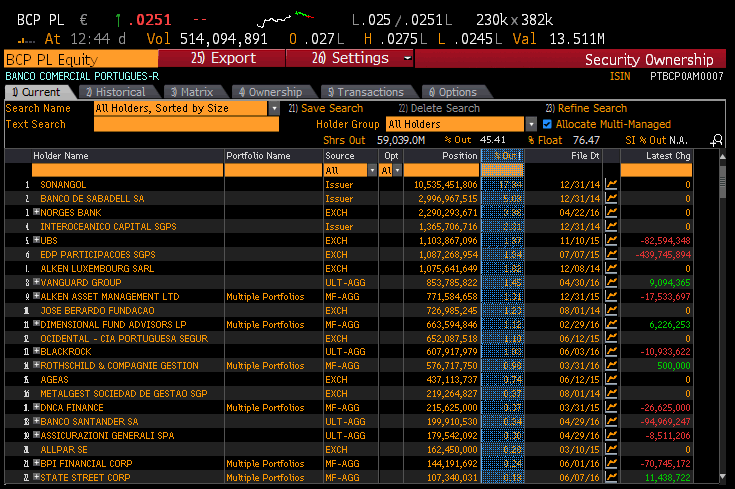The width and height of the screenshot is (735, 489).
Task: Toggle the Allocate Multi-Managed checkbox
Action: pos(547,124)
